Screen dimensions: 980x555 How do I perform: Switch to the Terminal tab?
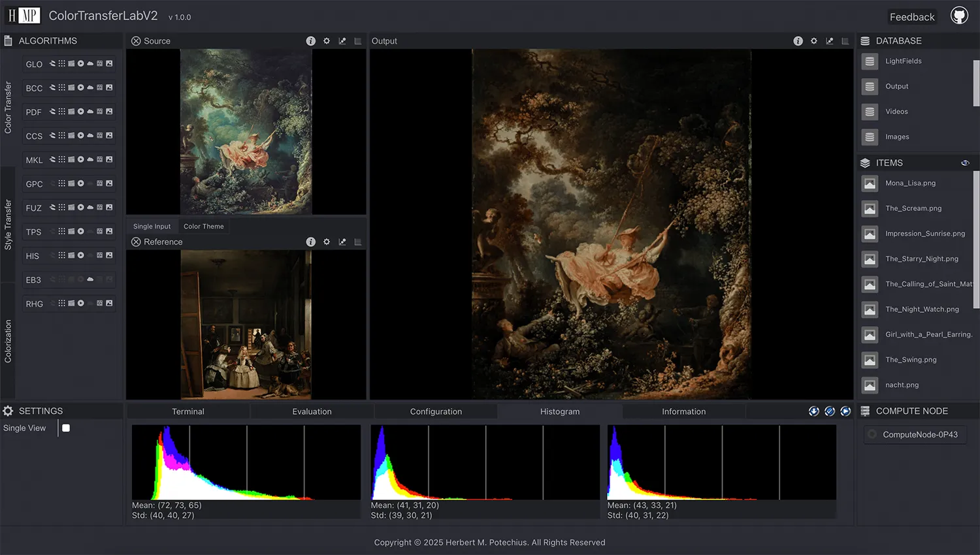tap(188, 411)
